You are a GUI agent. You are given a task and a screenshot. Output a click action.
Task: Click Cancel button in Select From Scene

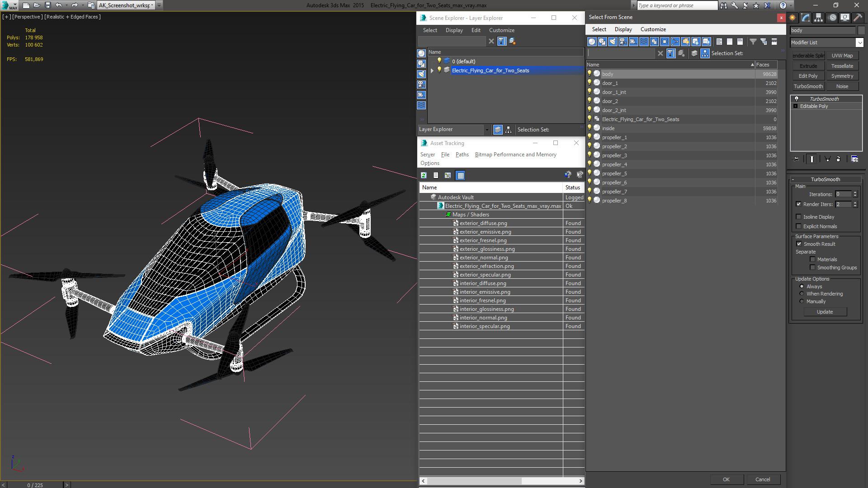pos(763,479)
